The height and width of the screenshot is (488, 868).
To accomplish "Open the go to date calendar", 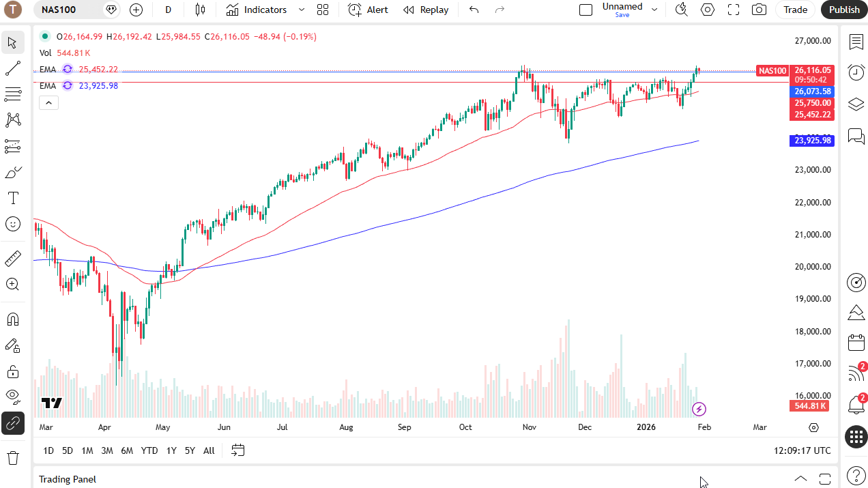I will tap(237, 450).
